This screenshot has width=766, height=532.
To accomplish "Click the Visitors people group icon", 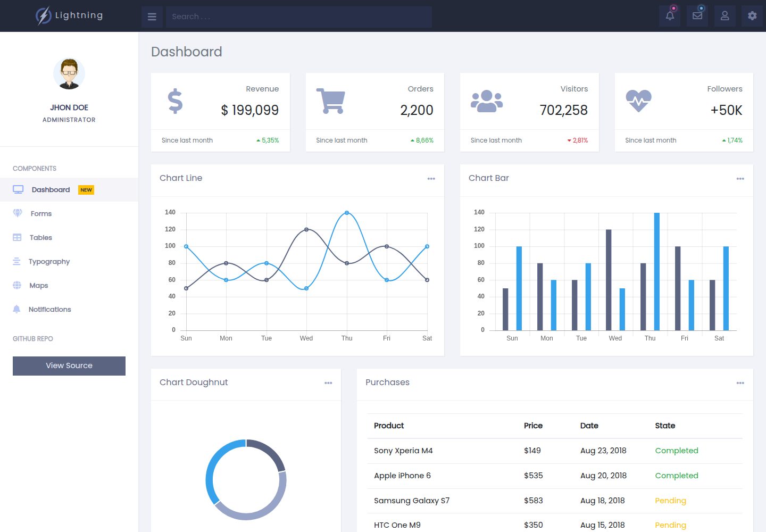I will (x=487, y=101).
